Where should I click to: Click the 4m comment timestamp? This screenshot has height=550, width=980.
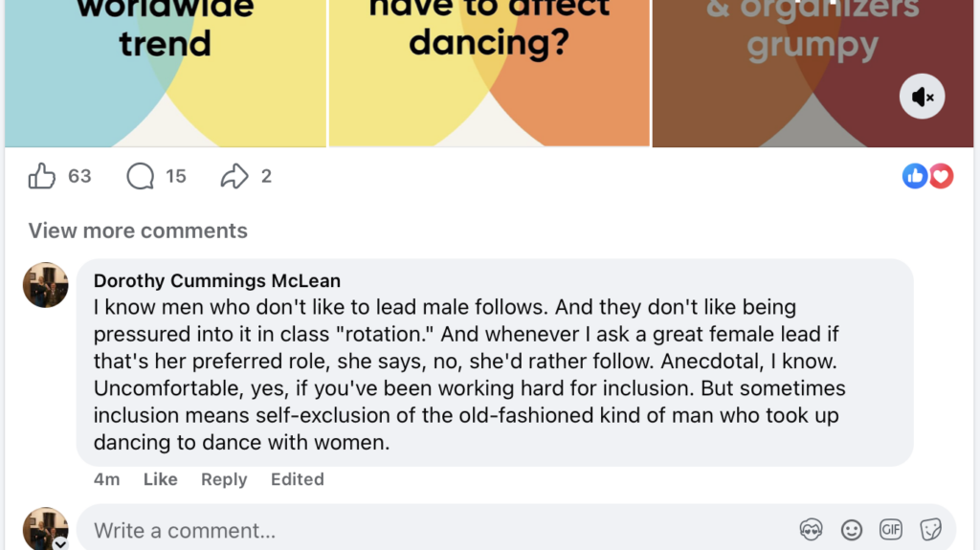tap(106, 479)
